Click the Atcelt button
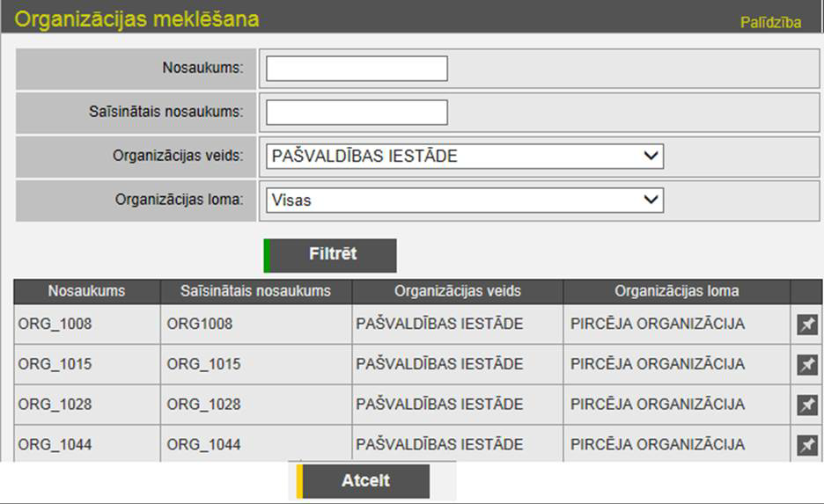Image resolution: width=824 pixels, height=504 pixels. (364, 481)
